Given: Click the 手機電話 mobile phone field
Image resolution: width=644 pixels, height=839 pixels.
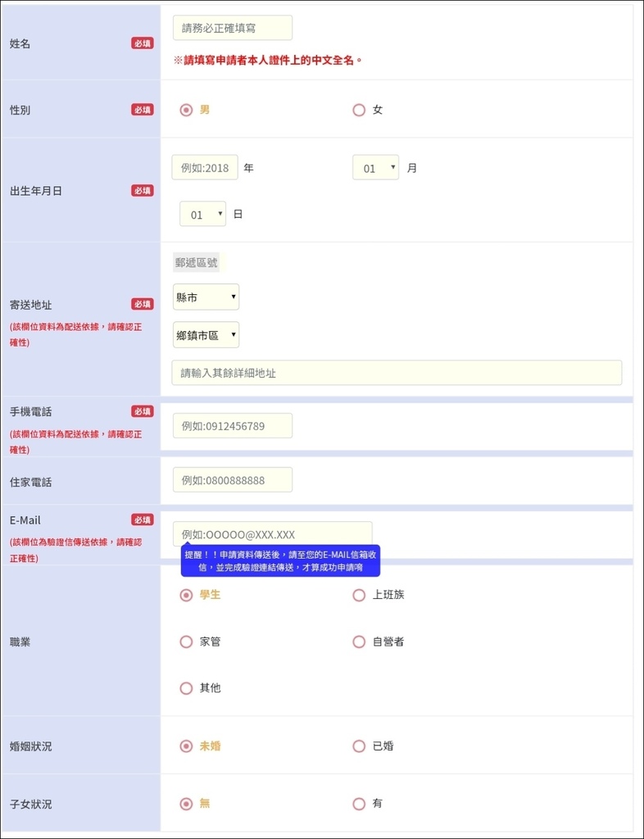Looking at the screenshot, I should tap(233, 426).
